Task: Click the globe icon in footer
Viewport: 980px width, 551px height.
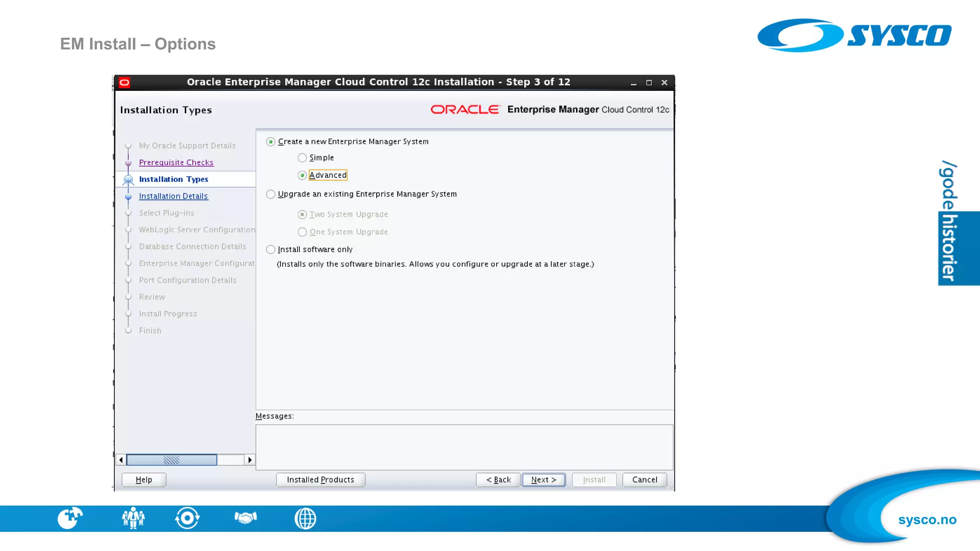Action: point(305,518)
